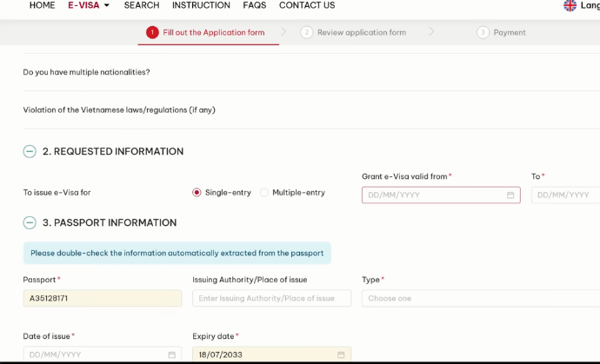Screen dimensions: 600x364
Task: Click the Issuing Authority/Place of issue field
Action: click(271, 298)
